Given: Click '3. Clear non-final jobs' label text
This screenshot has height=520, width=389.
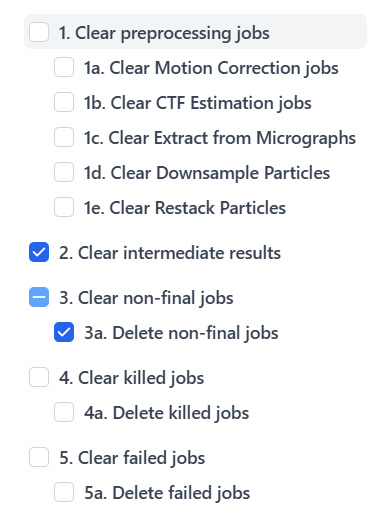Looking at the screenshot, I should (146, 298).
